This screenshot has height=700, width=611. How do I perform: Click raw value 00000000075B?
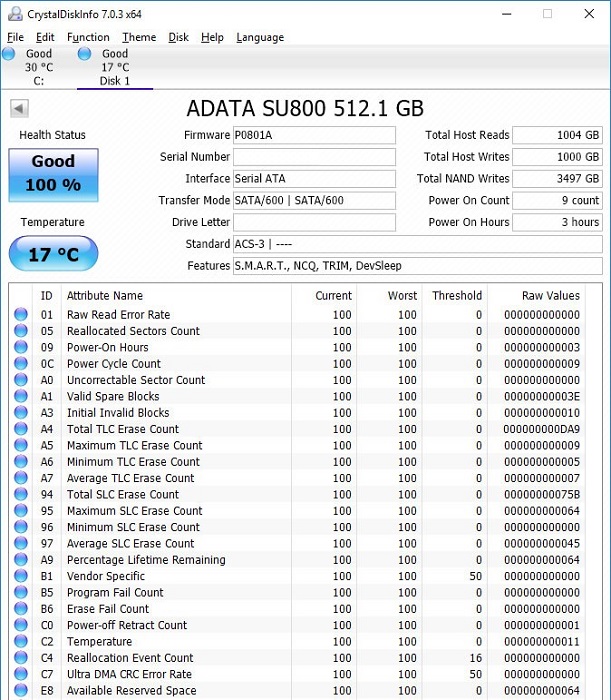tap(542, 495)
